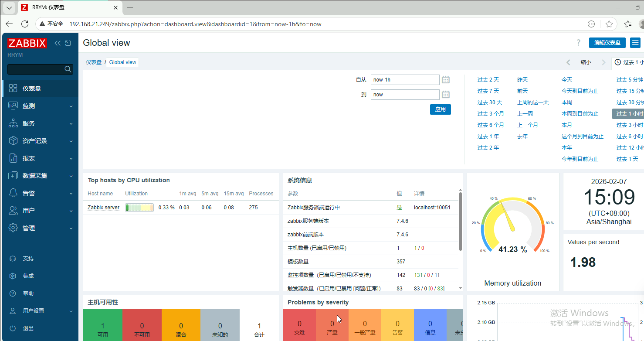
Task: Expand the 监测 menu section
Action: point(39,106)
